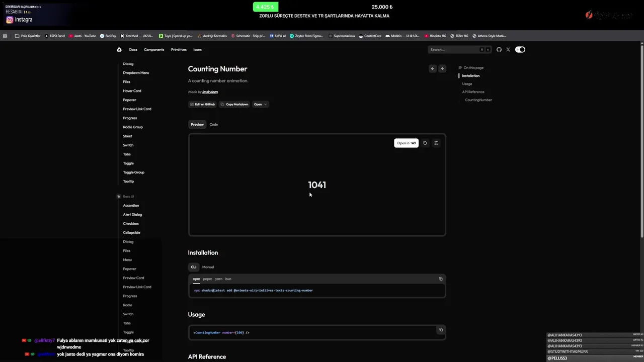Go to previous page arrow
Screen dimensions: 644x362
click(x=432, y=68)
